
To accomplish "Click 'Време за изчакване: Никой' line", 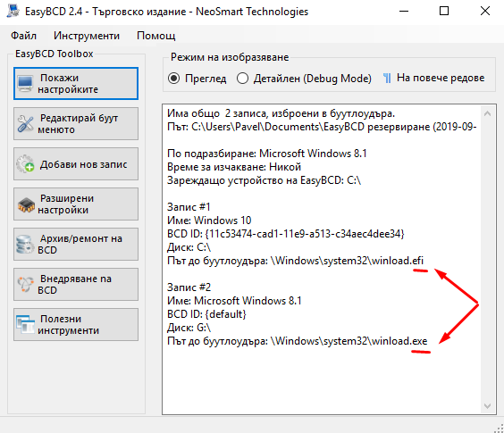I will tap(234, 167).
